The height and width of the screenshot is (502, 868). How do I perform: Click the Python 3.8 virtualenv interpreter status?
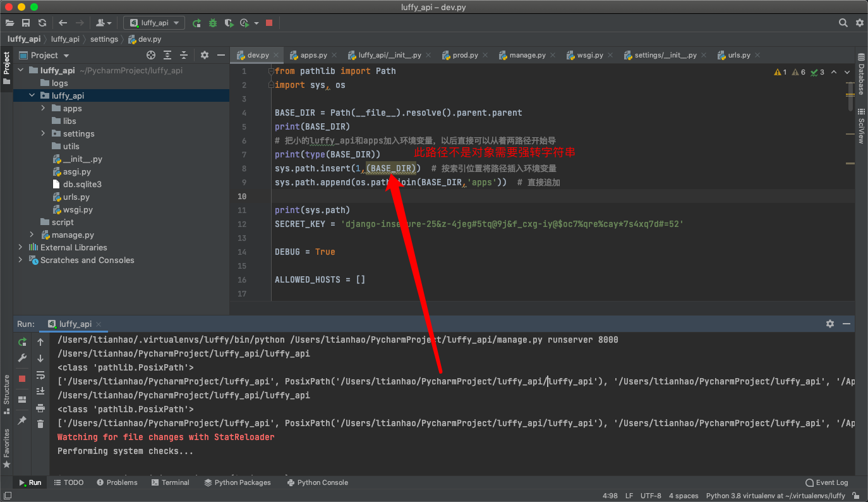(776, 496)
